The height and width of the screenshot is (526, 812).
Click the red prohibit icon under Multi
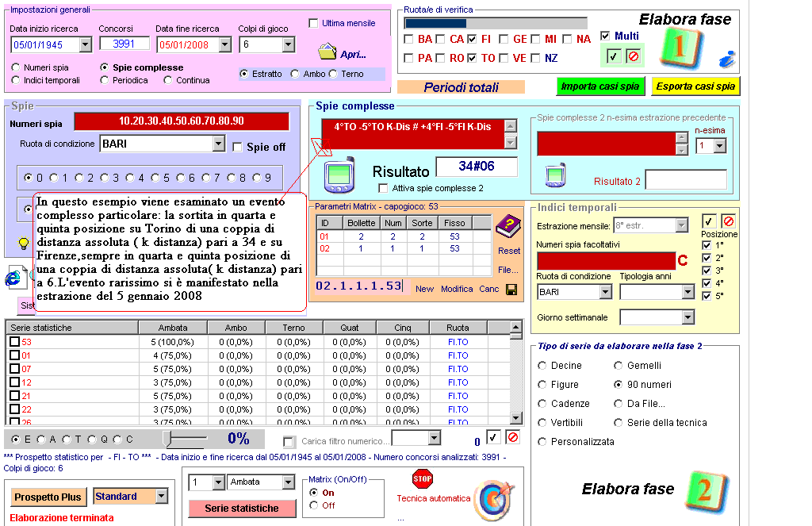pyautogui.click(x=633, y=56)
